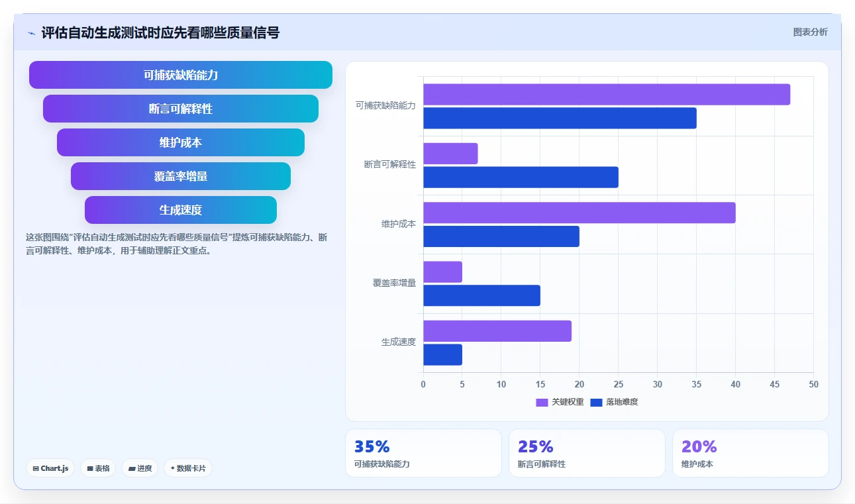Toggle the 关键权重 legend item
855x504 pixels.
pos(560,402)
